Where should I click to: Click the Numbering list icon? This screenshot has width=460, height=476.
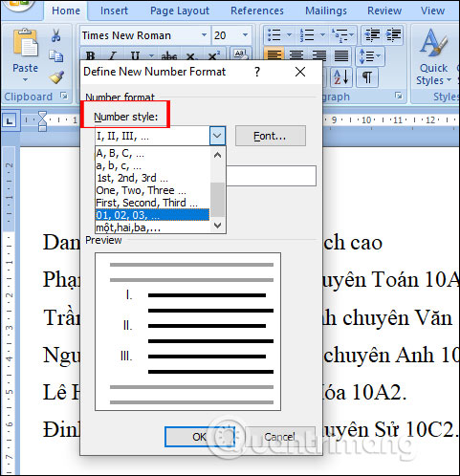(x=307, y=34)
